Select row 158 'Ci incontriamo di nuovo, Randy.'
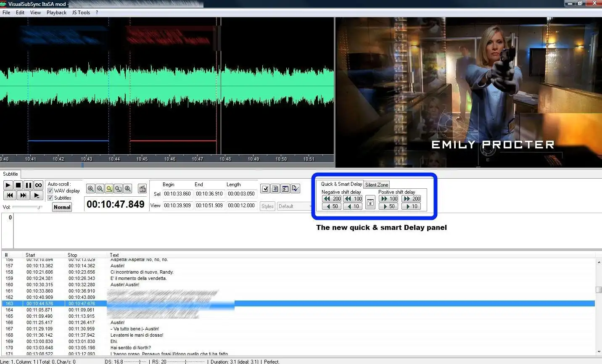 pyautogui.click(x=298, y=272)
